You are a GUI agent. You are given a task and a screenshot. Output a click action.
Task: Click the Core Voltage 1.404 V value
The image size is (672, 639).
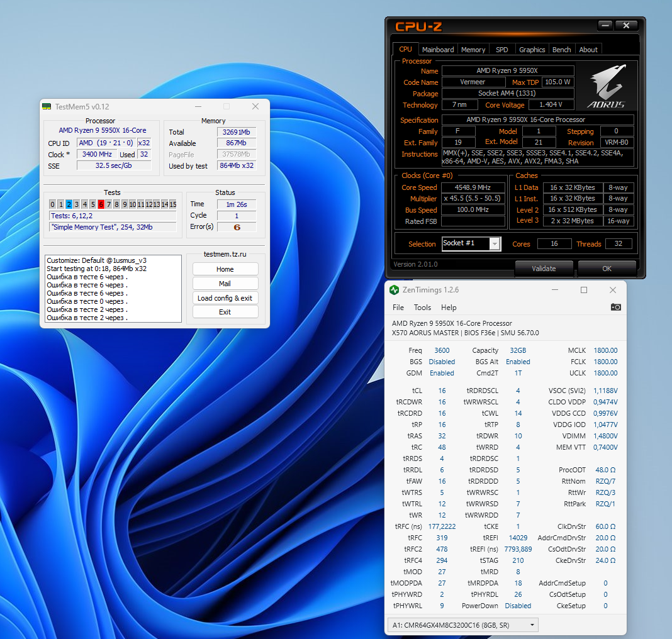coord(551,104)
